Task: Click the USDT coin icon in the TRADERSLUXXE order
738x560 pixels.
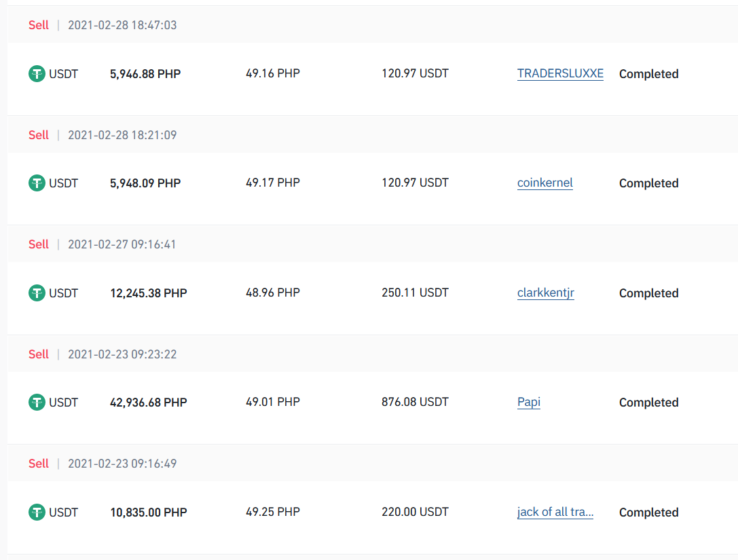Action: pos(37,73)
